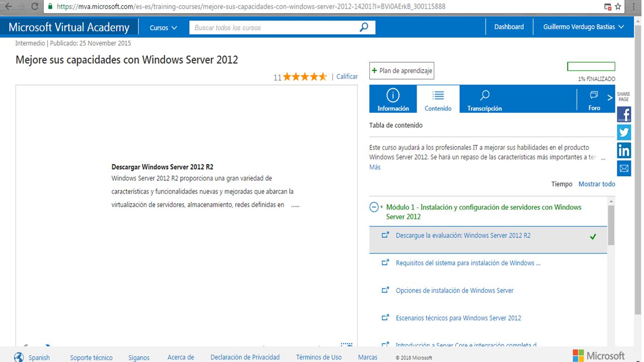Open Opciones de instalación de Windows Server
644x362 pixels.
pos(455,291)
